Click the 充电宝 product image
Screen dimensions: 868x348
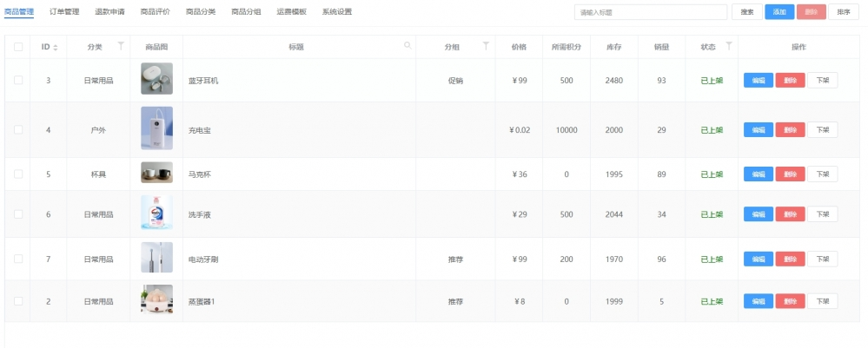point(156,129)
